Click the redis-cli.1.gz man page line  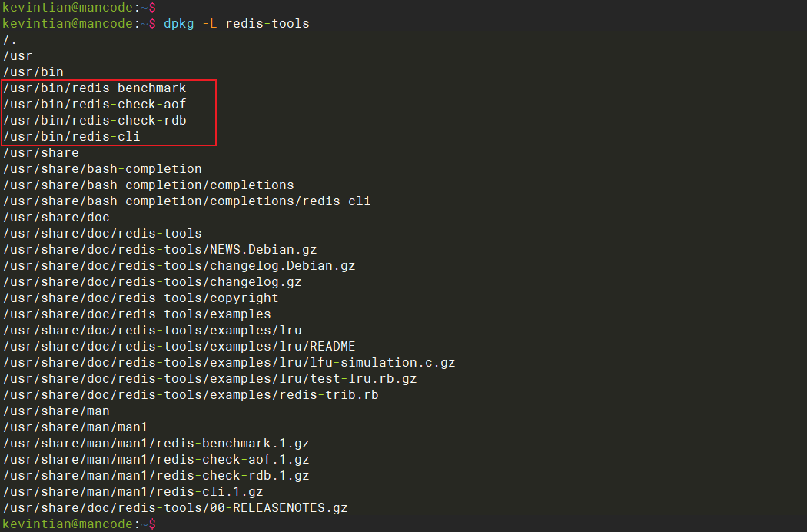coord(133,492)
